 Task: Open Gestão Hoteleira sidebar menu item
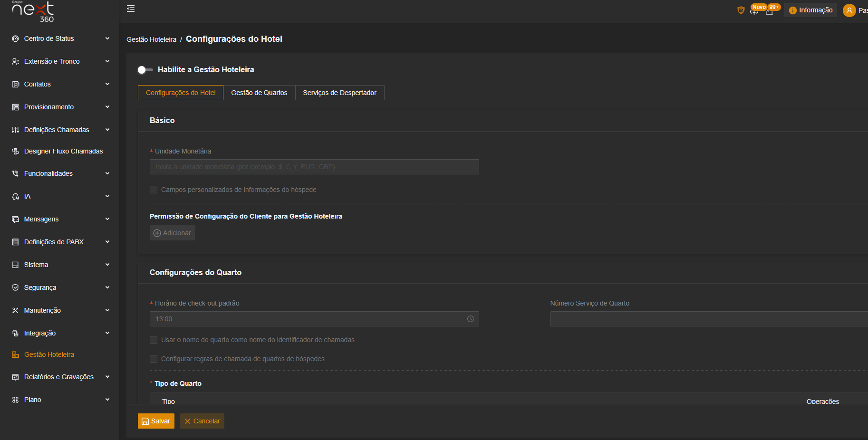coord(59,354)
